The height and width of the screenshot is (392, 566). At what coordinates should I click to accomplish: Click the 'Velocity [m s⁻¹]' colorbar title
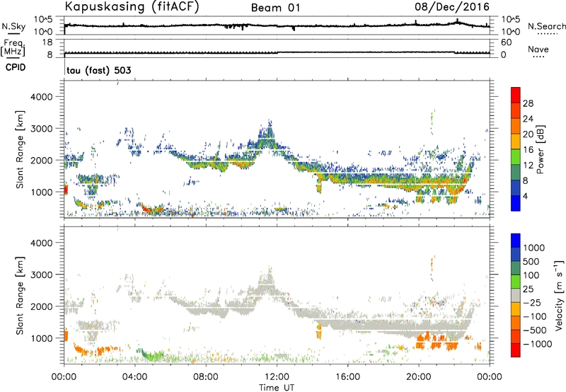(x=559, y=295)
